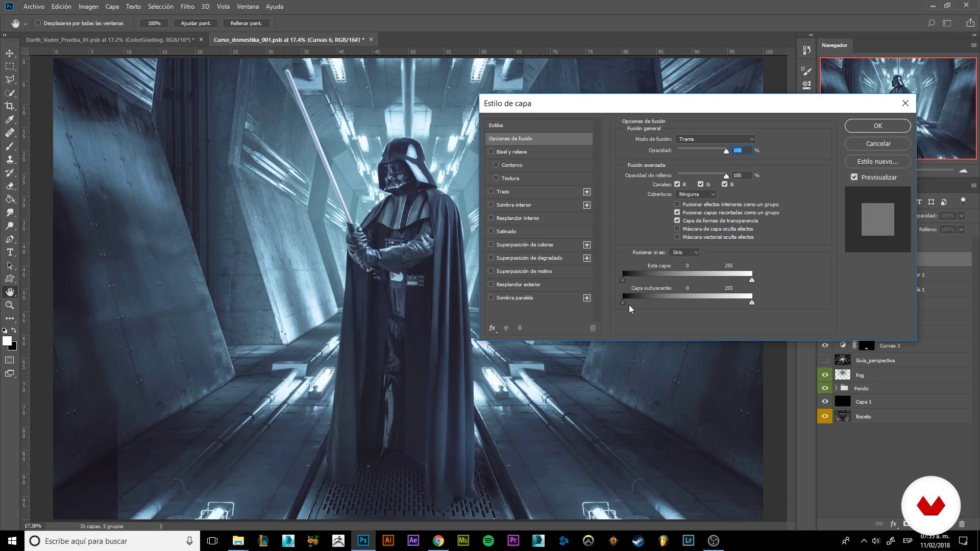Enable the Sombra interior checkbox

point(491,205)
